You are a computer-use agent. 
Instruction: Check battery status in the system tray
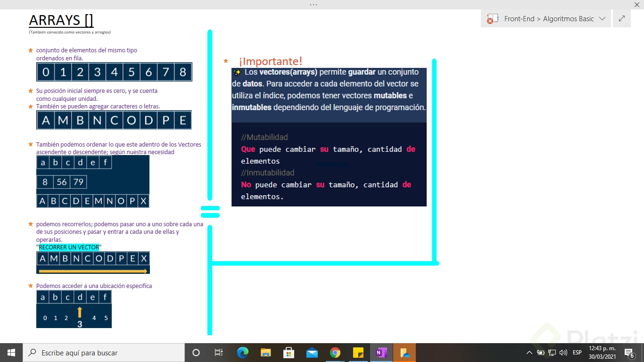[x=541, y=353]
